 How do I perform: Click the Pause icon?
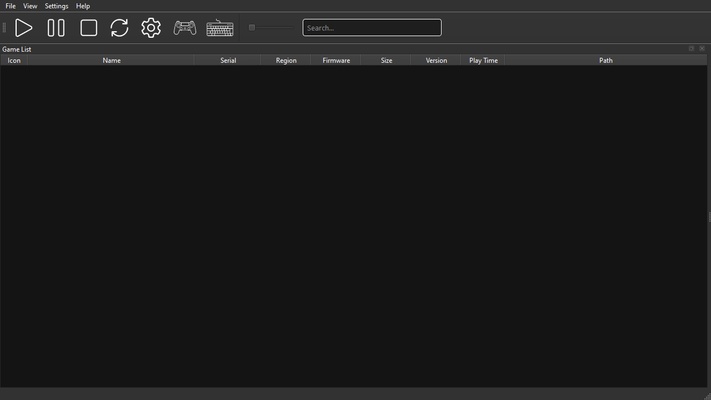[56, 28]
